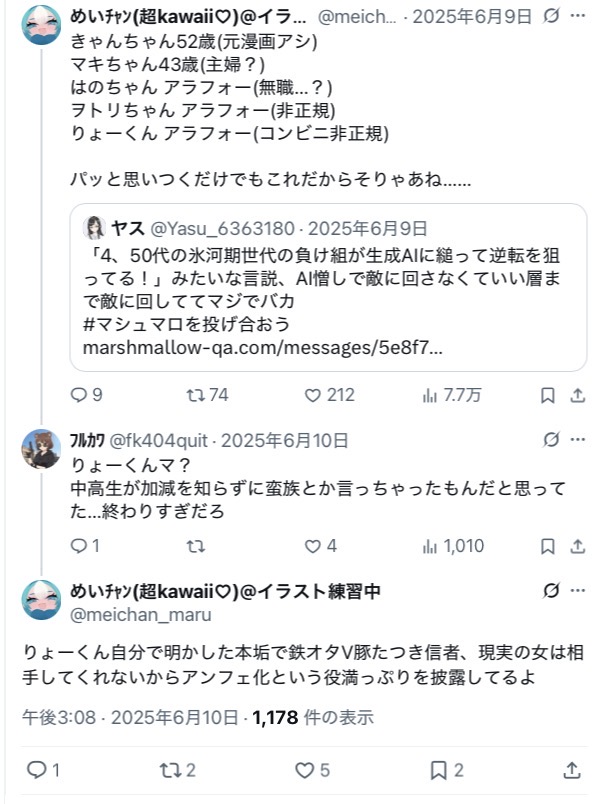Repost the main tweet with 2 reposts
This screenshot has width=602, height=804.
coord(178,770)
